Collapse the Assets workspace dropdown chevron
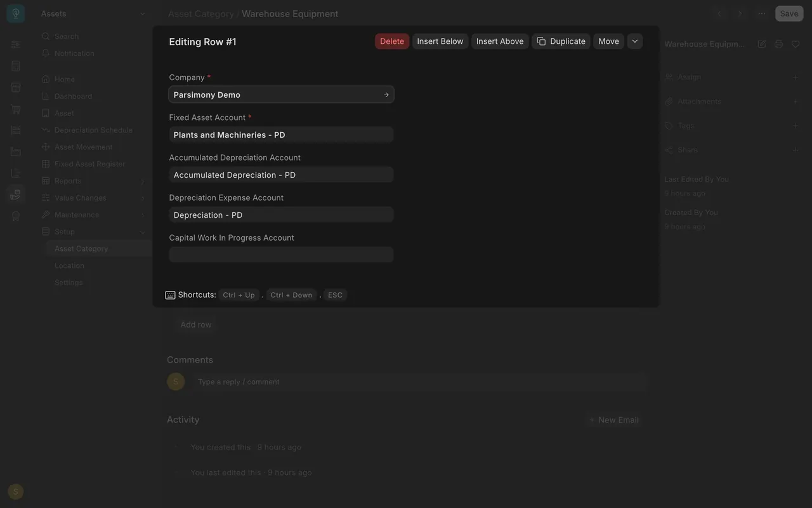The width and height of the screenshot is (812, 508). pyautogui.click(x=142, y=13)
